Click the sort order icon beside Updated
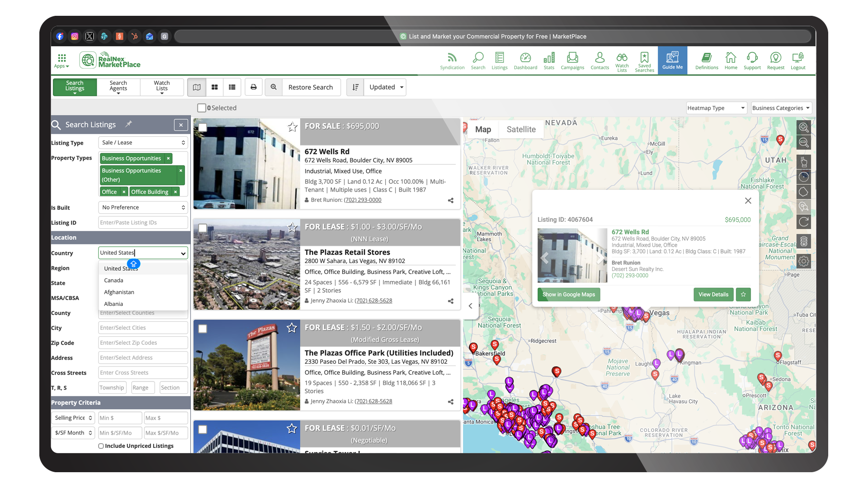Viewport: 868px width, 488px height. [x=355, y=87]
